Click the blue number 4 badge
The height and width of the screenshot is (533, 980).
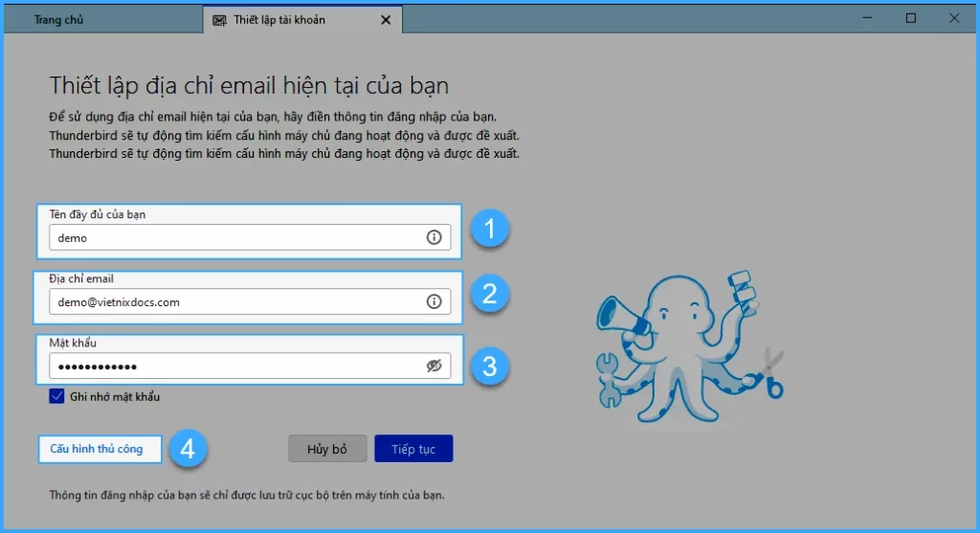(189, 449)
